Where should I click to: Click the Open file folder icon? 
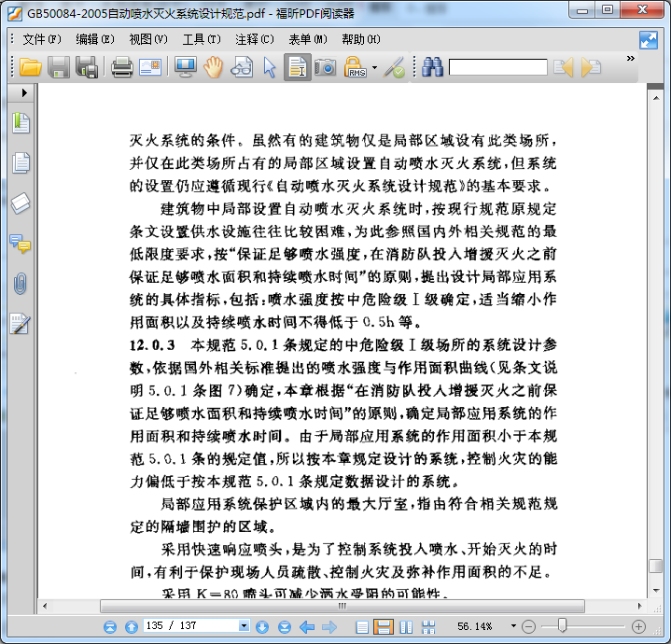coord(30,66)
